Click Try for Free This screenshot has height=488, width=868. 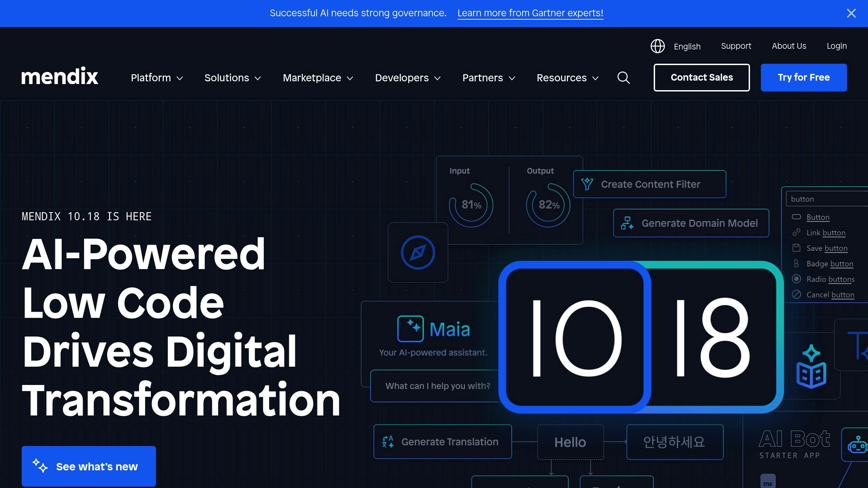click(804, 78)
